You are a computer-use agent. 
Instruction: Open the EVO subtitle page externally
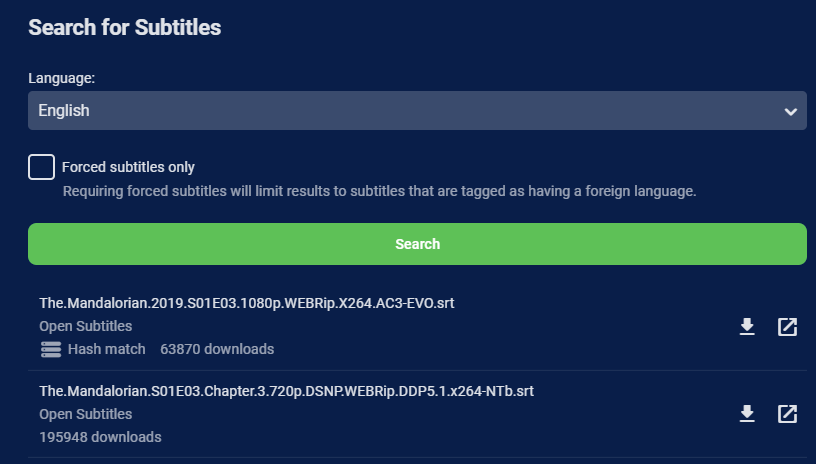(x=787, y=327)
